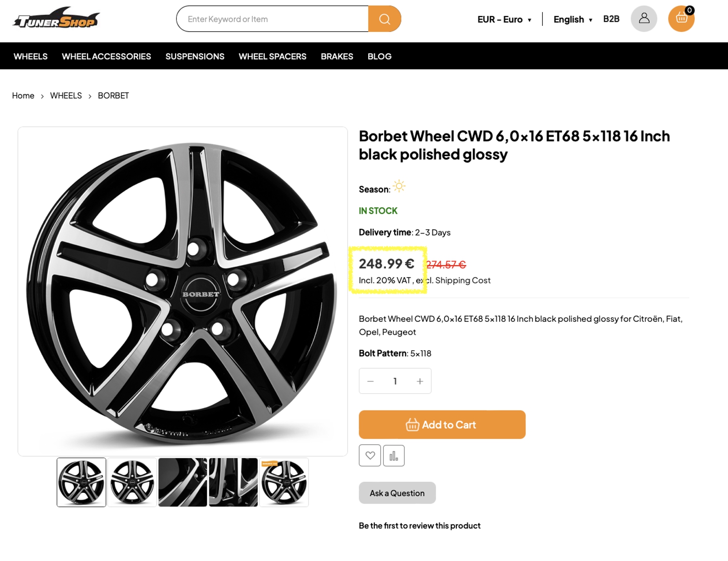Expand the EUR - Euro currency dropdown
Viewport: 728px width, 561px height.
coord(504,20)
